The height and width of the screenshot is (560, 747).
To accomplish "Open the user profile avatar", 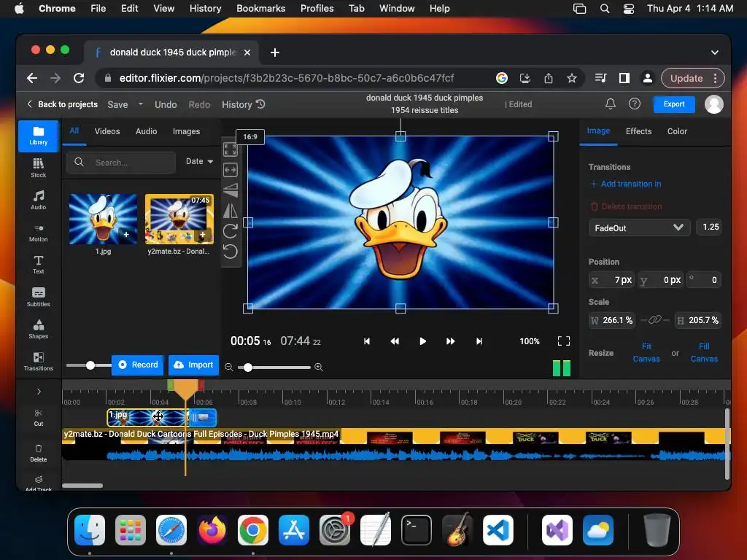I will point(713,104).
